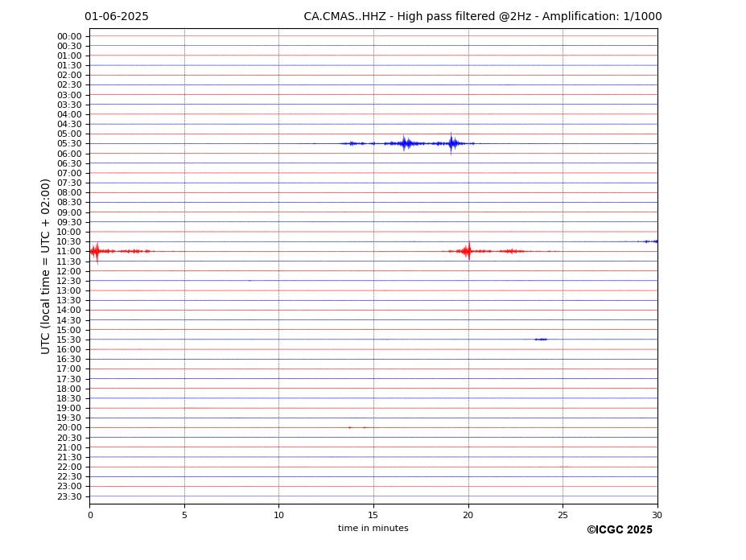746x560 pixels.
Task: Click the 08:00 time label
Action: pos(69,192)
